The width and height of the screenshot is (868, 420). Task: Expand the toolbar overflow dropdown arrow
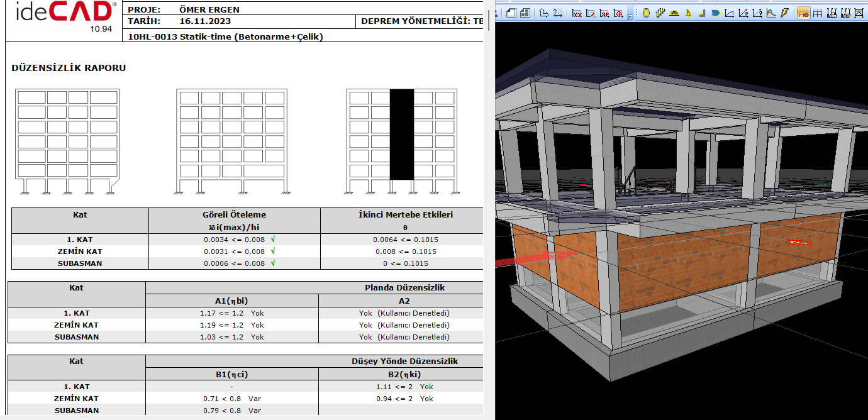point(630,17)
